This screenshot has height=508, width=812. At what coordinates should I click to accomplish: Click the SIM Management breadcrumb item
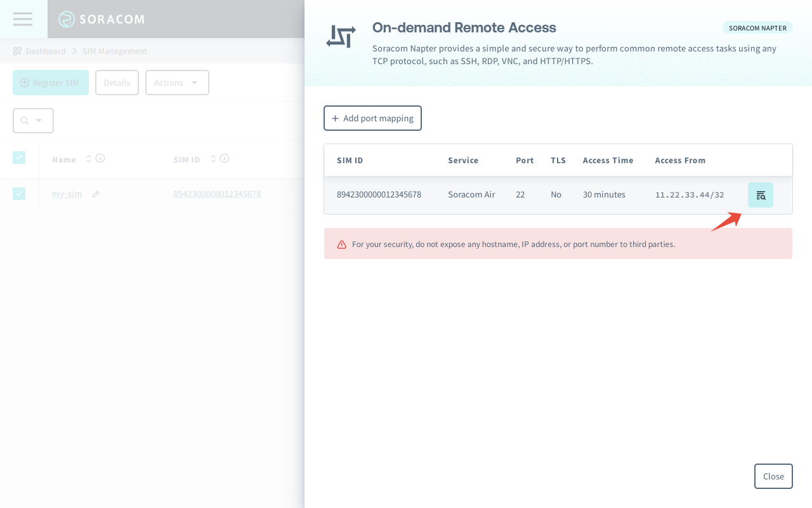(114, 51)
